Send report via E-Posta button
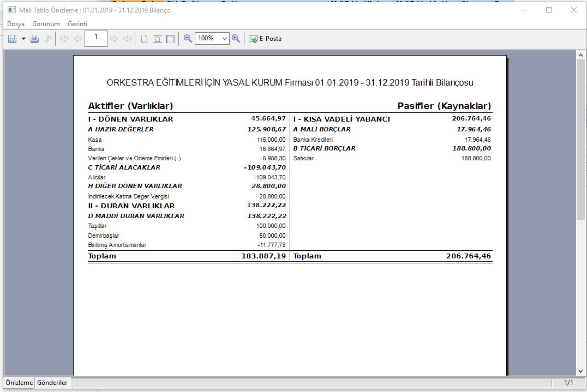Image resolution: width=587 pixels, height=392 pixels. click(265, 39)
